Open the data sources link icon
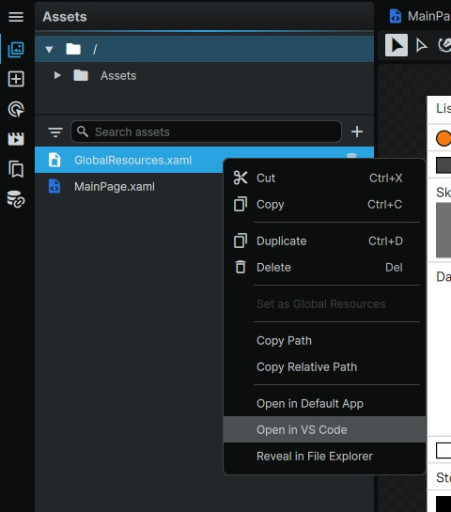This screenshot has width=451, height=512. pos(16,199)
